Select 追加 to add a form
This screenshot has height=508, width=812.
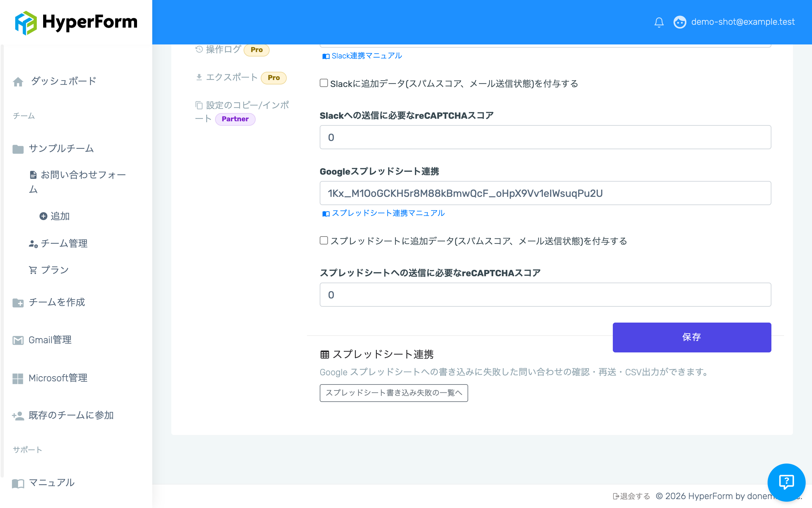(60, 216)
